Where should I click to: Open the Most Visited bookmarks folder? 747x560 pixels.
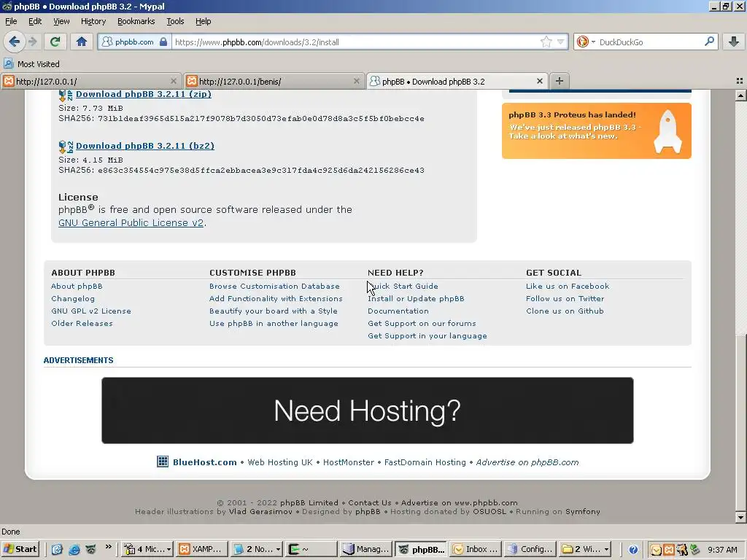point(31,64)
